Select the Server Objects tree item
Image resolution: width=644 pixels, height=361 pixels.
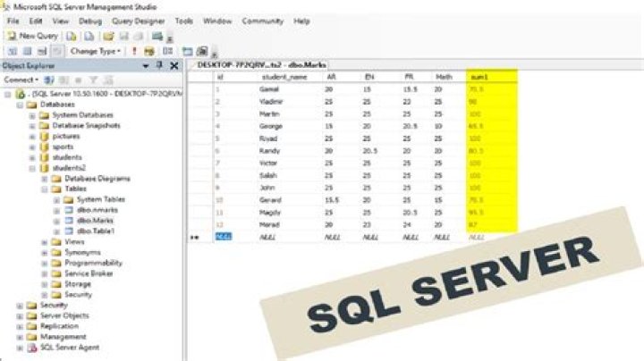[x=64, y=316]
